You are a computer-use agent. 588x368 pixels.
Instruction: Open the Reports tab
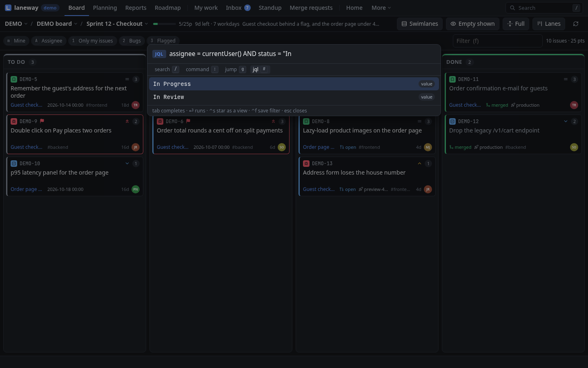(136, 8)
